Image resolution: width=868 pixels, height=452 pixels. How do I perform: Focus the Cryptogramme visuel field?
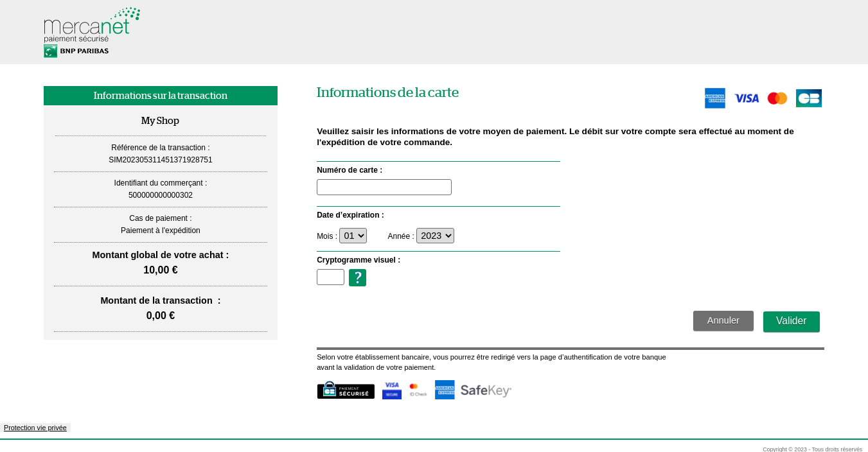pos(330,277)
